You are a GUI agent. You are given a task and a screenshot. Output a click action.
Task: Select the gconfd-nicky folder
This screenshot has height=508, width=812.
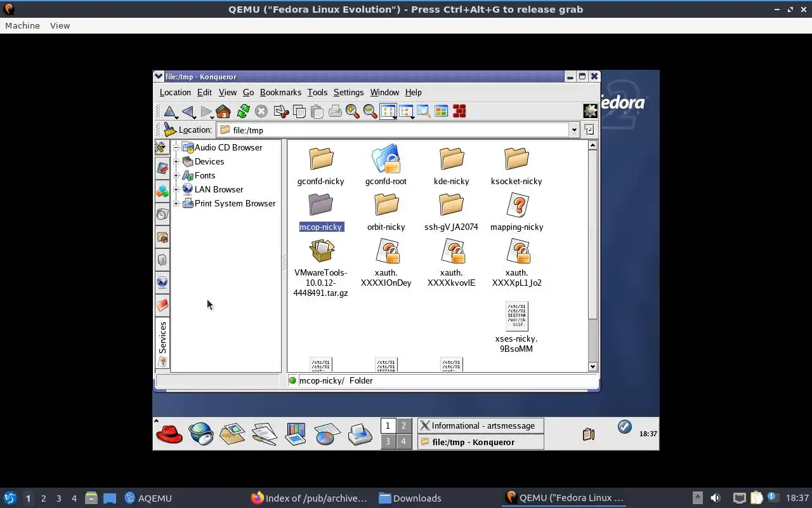(321, 166)
